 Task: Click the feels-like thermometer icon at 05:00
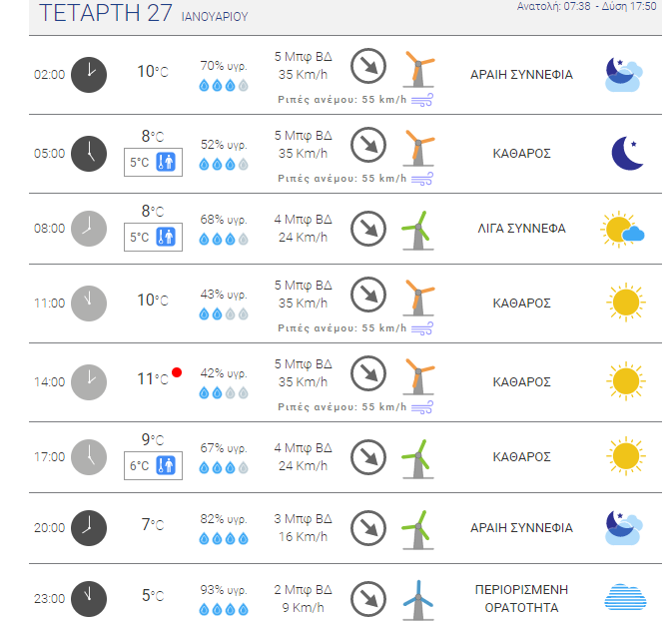(166, 163)
